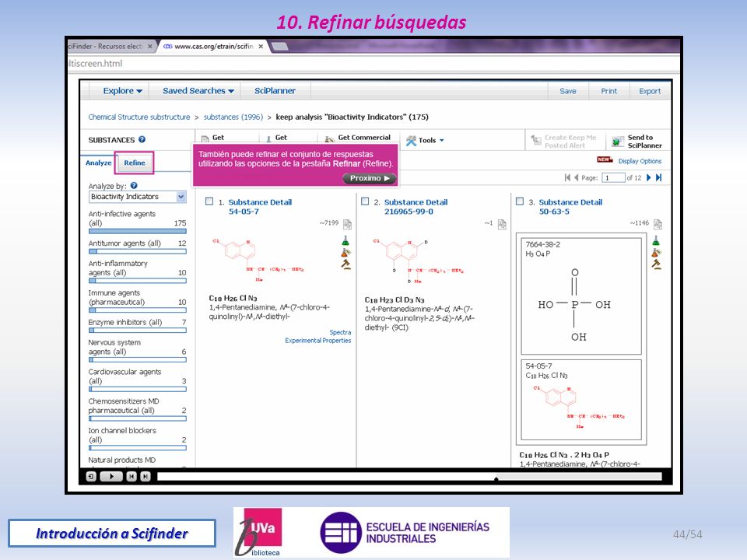The height and width of the screenshot is (560, 747).
Task: Click the deuterated structure for substance 2
Action: coord(418,261)
